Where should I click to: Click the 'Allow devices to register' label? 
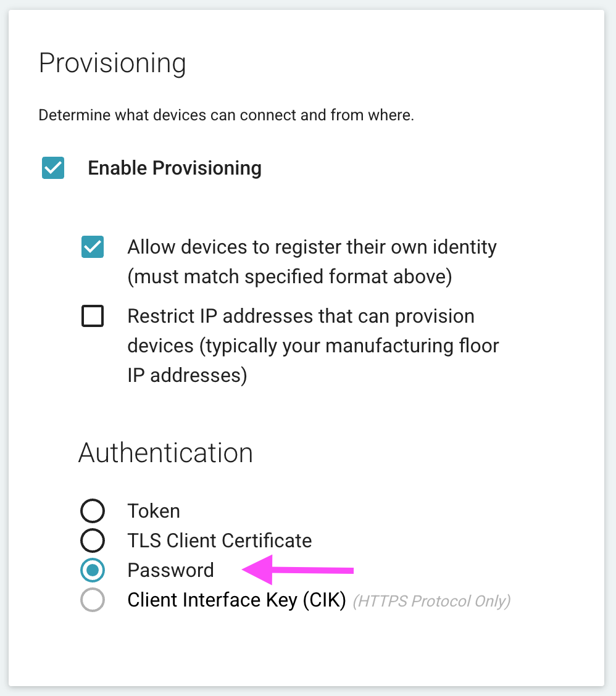pos(312,247)
